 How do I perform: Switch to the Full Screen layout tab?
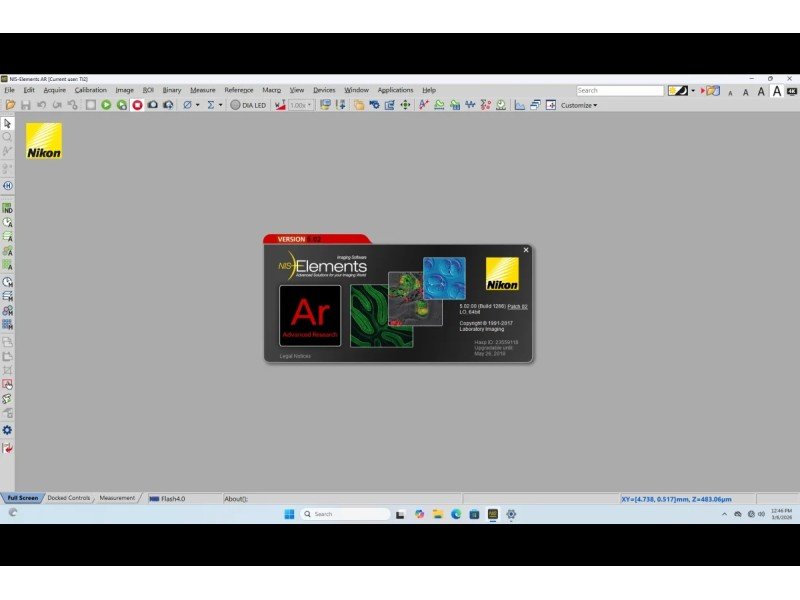tap(22, 498)
